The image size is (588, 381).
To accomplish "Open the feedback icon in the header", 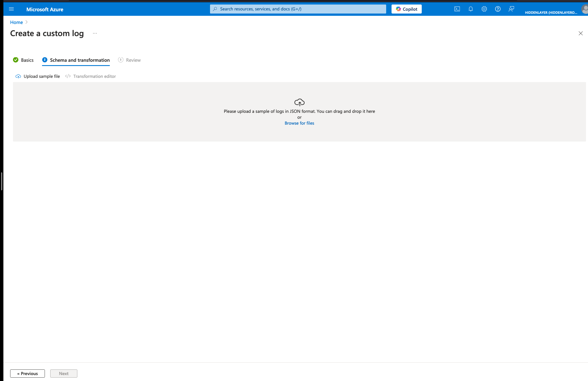I will (511, 9).
